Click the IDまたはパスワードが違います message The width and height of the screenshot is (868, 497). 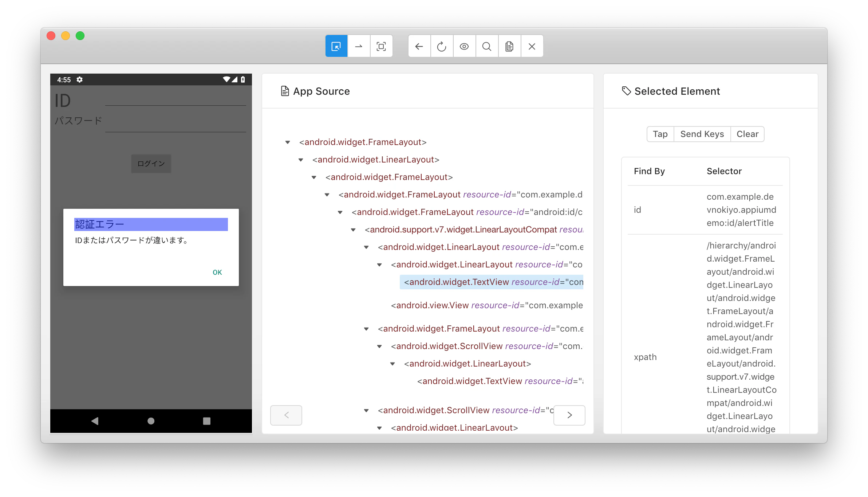[132, 240]
